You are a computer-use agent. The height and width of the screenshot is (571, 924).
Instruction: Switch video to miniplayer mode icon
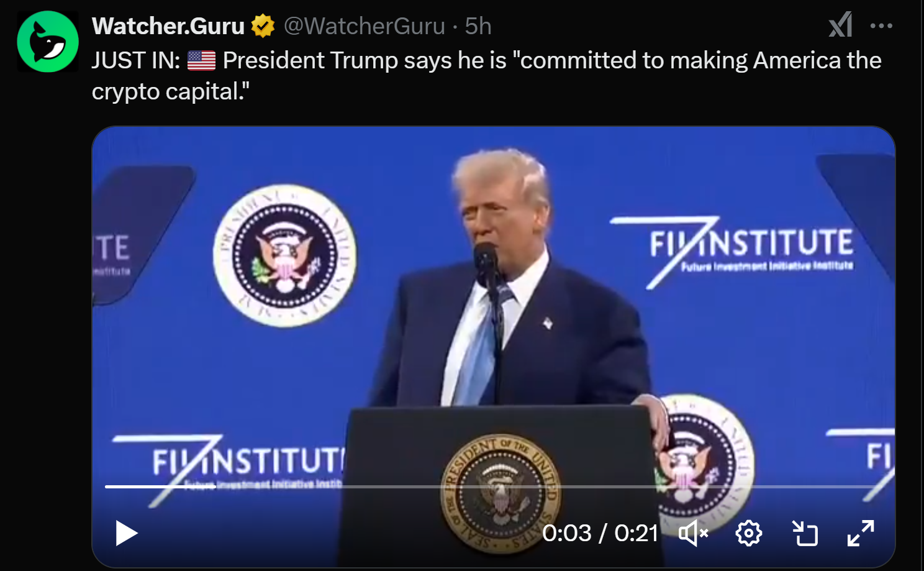click(x=805, y=533)
